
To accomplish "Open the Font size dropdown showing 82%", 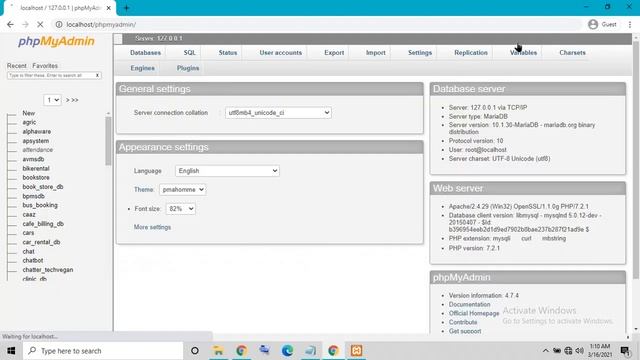I will pos(180,209).
